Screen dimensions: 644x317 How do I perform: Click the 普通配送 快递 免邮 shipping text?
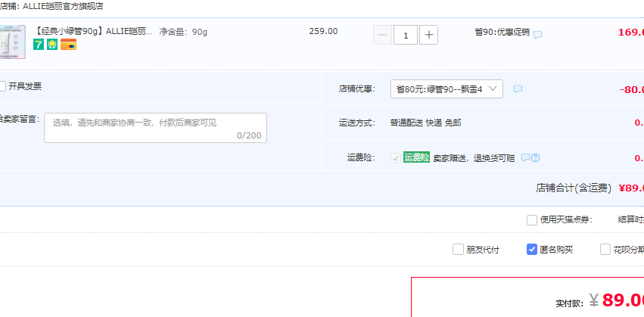425,123
